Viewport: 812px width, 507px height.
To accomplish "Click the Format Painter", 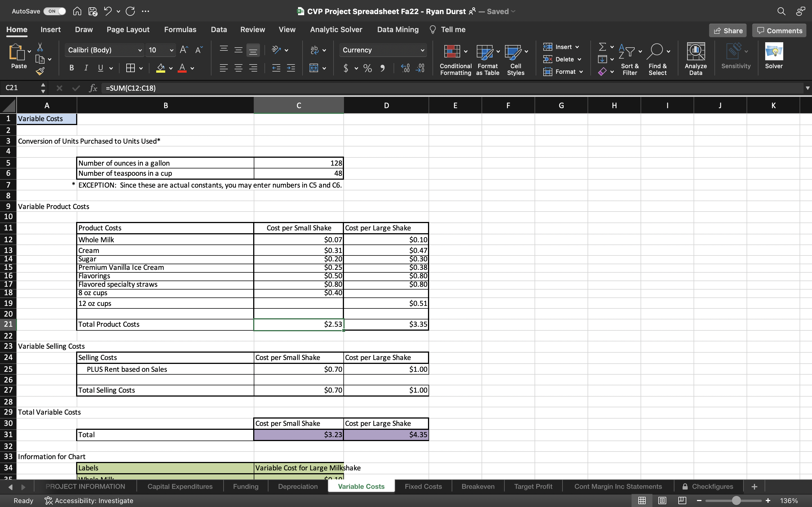I will coord(40,71).
